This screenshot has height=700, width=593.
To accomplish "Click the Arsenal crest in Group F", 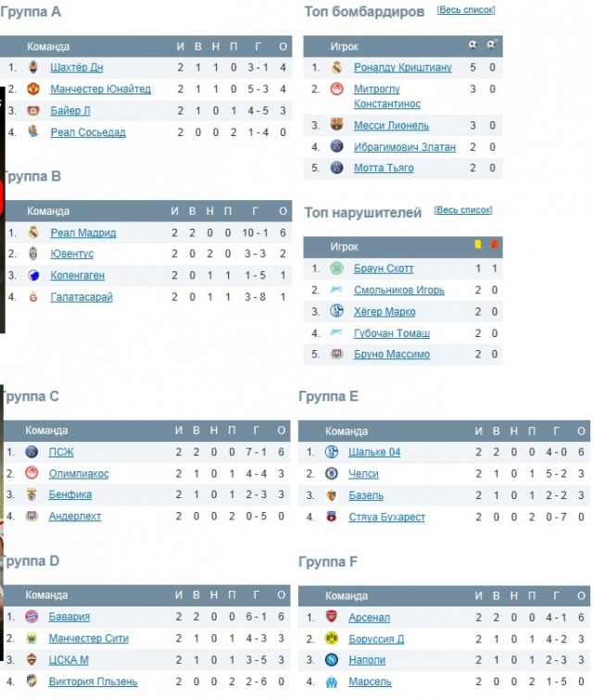I will pos(332,617).
